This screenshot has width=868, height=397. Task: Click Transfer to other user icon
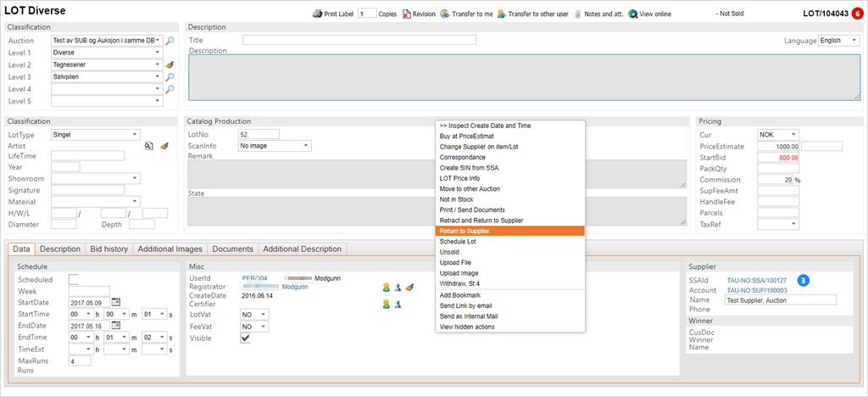[501, 14]
